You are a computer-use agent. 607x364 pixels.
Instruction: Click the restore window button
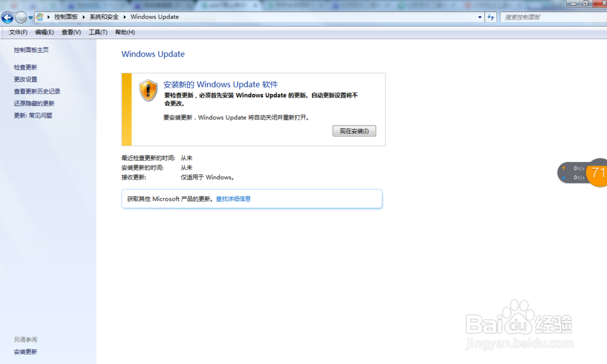586,4
